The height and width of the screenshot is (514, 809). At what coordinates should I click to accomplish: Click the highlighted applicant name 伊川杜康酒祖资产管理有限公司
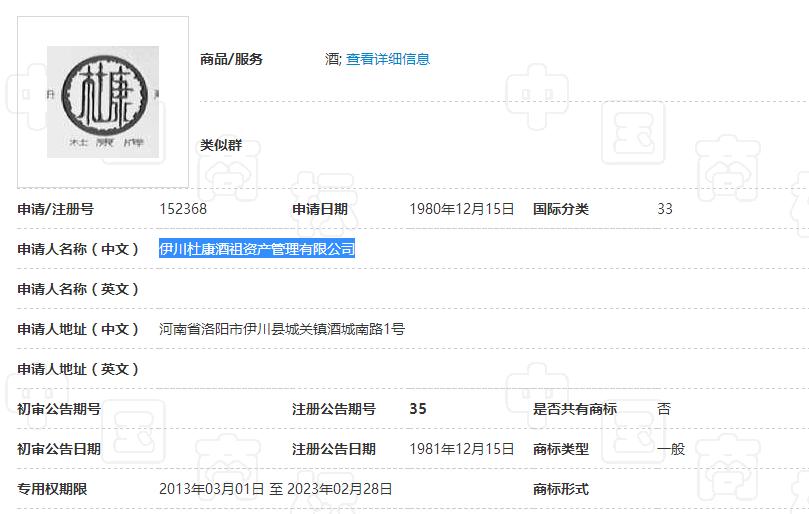coord(257,249)
